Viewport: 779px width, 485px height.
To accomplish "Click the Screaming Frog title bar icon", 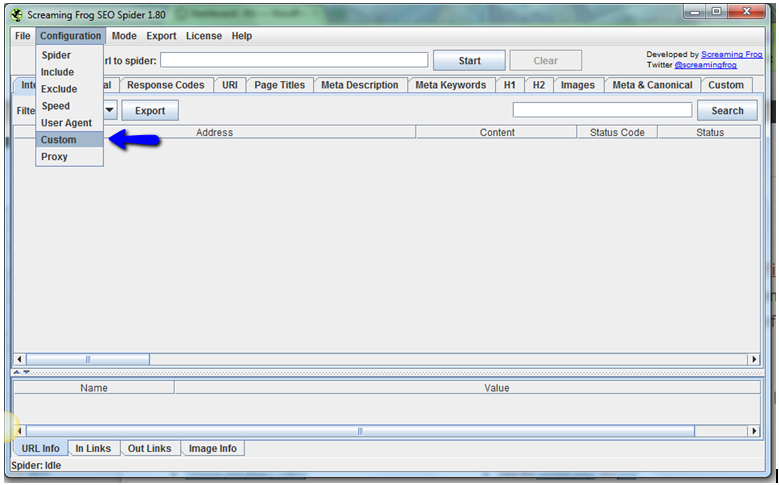I will point(18,14).
